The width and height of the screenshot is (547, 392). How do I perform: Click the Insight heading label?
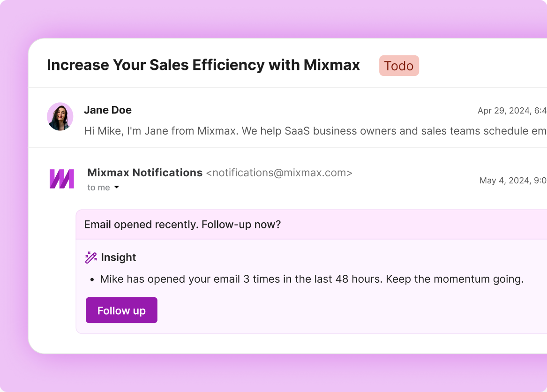[x=119, y=257]
